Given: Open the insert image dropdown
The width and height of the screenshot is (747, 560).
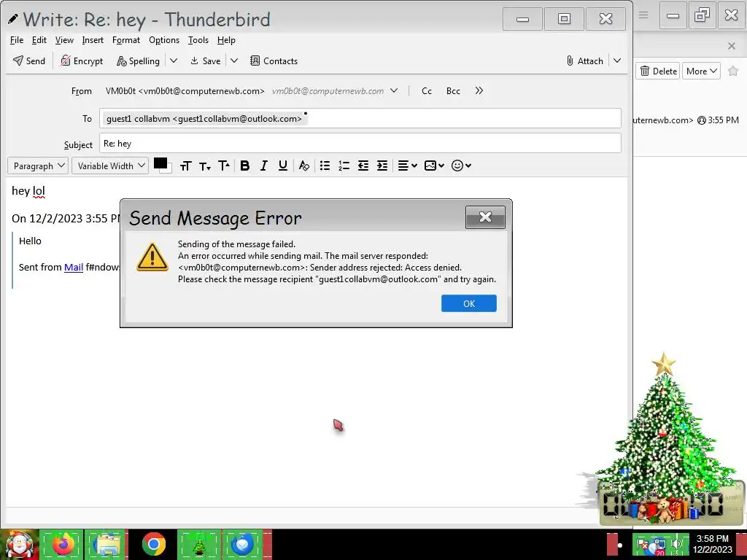Looking at the screenshot, I should click(434, 166).
